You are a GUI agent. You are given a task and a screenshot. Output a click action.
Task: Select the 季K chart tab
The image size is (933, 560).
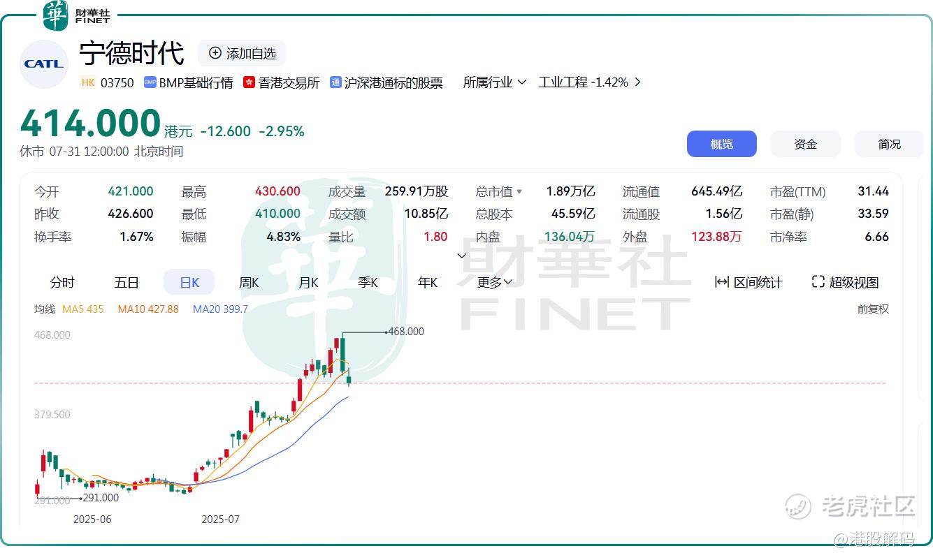tap(368, 282)
